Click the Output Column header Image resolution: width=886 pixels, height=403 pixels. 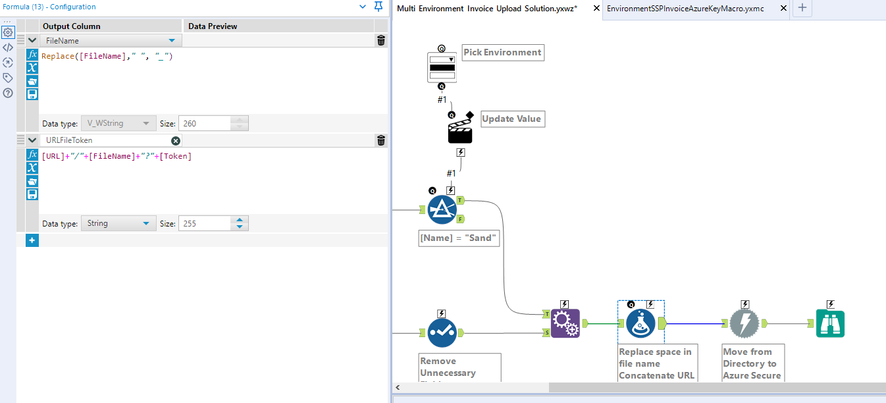[x=111, y=26]
